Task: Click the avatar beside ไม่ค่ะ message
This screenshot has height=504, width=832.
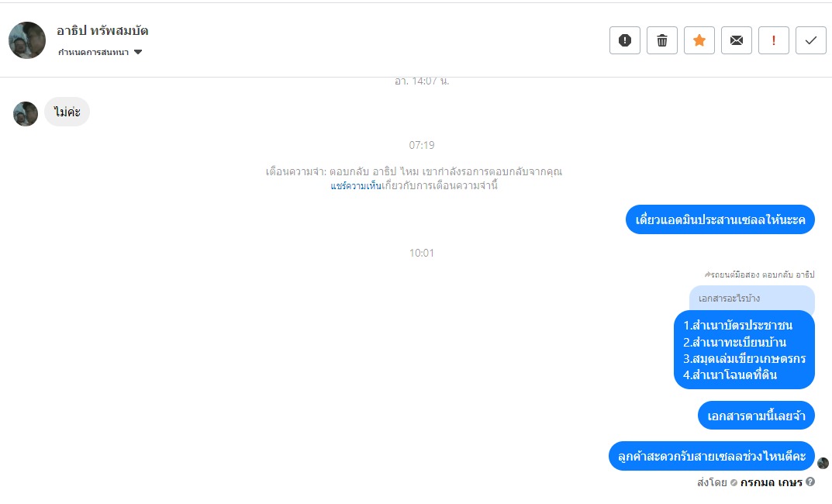Action: tap(26, 113)
